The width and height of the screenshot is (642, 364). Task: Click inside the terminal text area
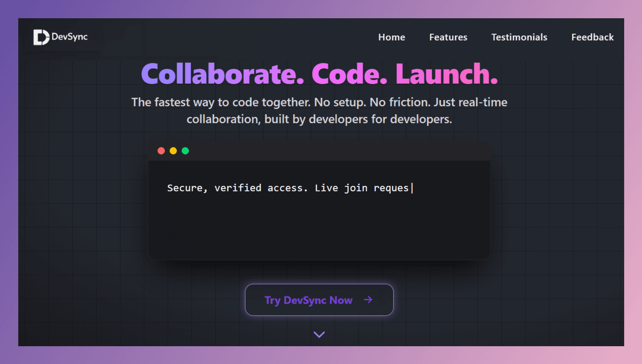[x=319, y=214]
